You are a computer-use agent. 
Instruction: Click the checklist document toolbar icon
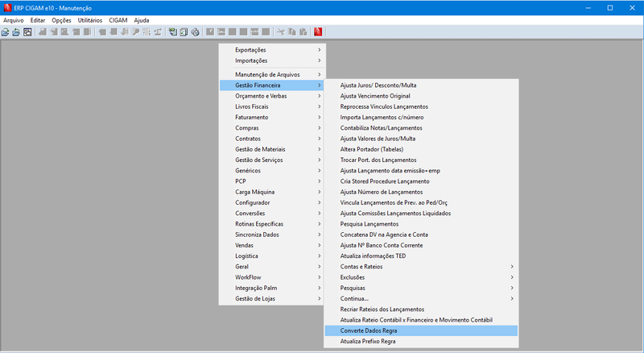point(184,31)
